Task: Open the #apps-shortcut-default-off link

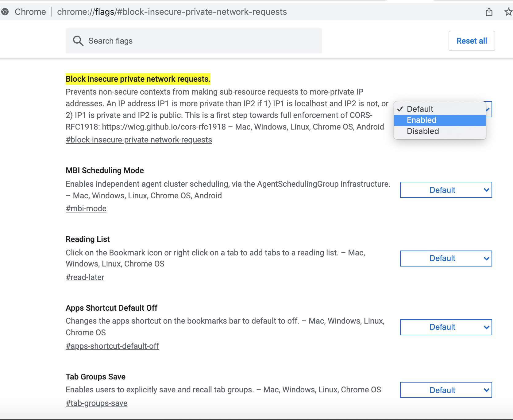Action: pyautogui.click(x=112, y=346)
